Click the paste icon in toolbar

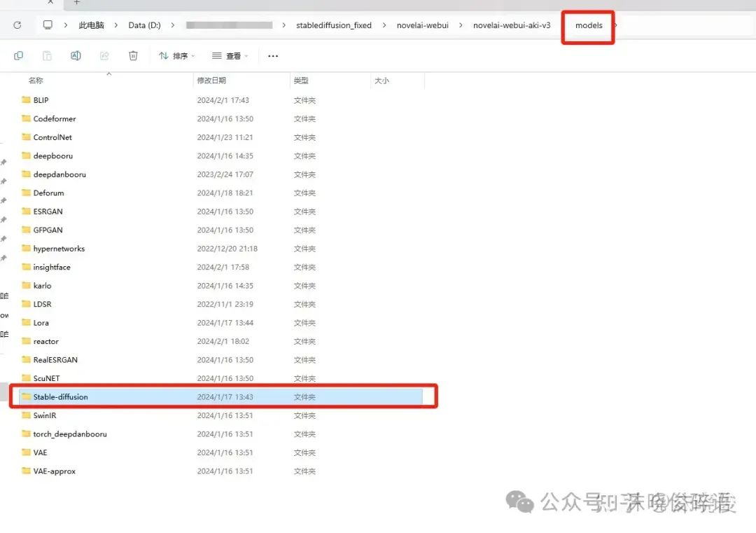click(x=47, y=56)
